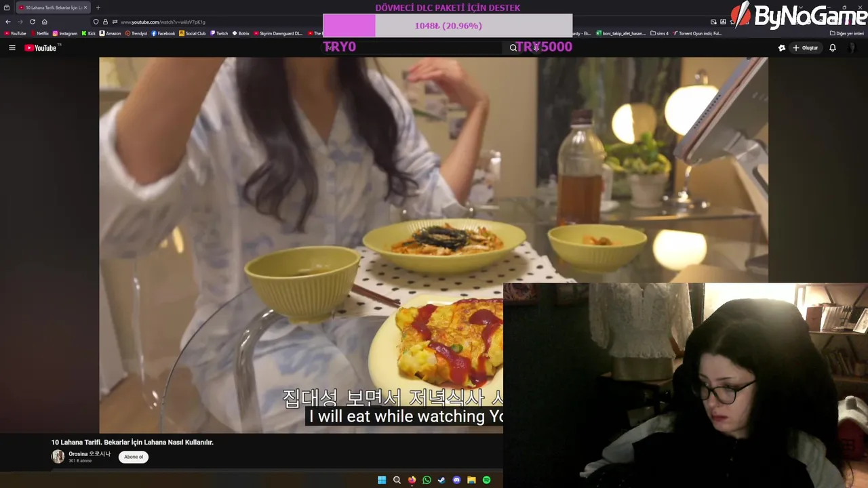This screenshot has height=488, width=868.
Task: Expand the sims 4 bookmarks folder
Action: pos(659,33)
